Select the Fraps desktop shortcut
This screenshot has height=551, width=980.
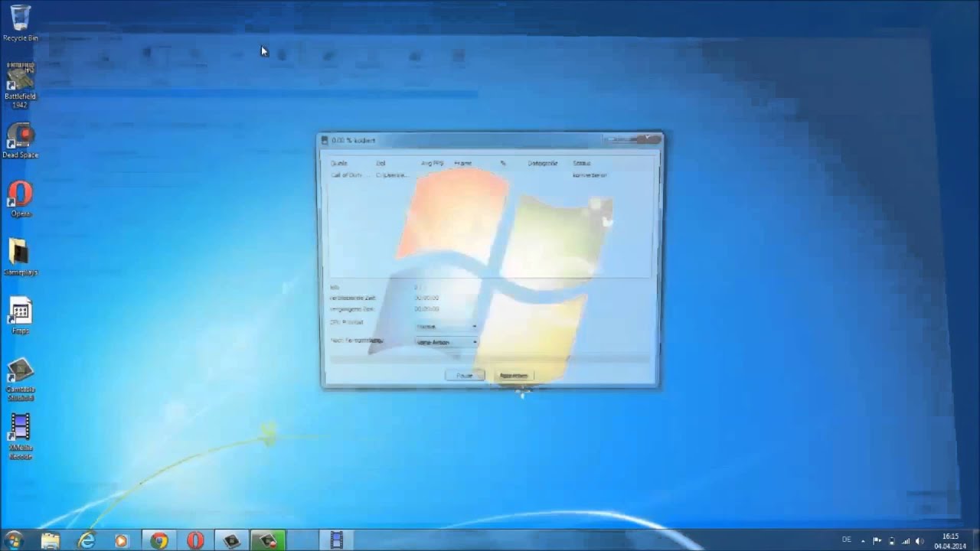[20, 316]
